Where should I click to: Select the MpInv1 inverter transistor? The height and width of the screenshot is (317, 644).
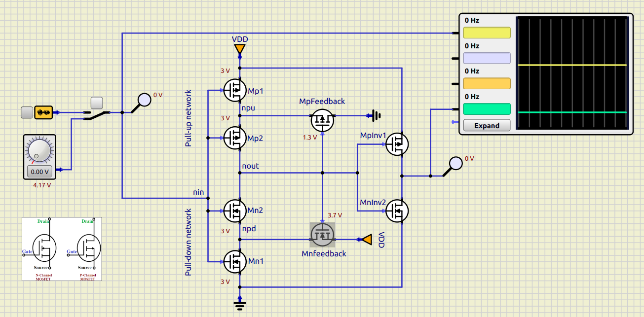tap(397, 144)
